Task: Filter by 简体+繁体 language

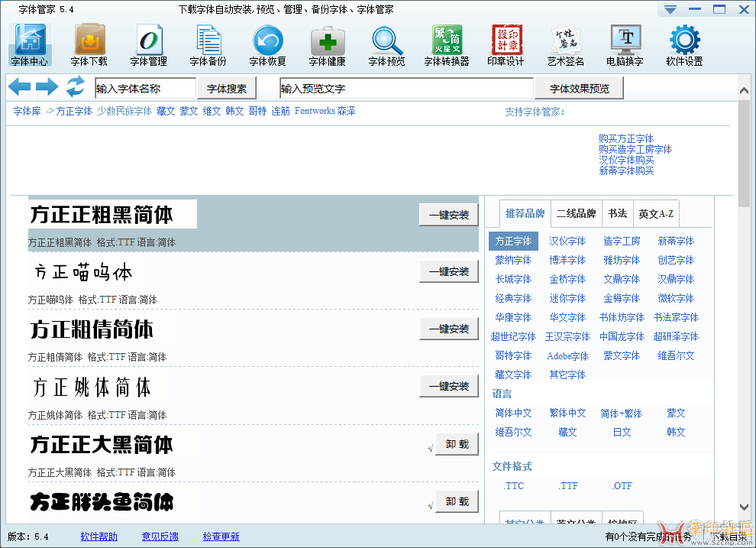Action: click(x=622, y=413)
